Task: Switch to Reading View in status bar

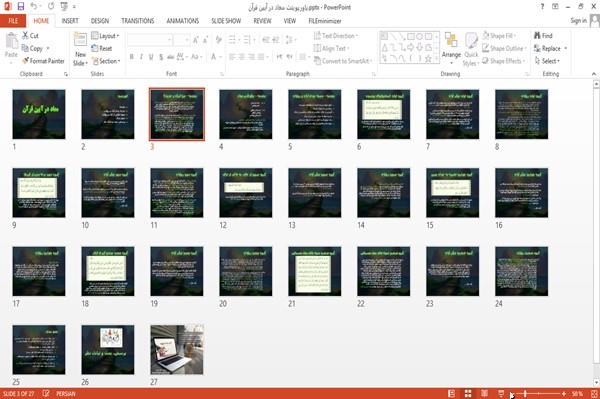Action: 484,394
